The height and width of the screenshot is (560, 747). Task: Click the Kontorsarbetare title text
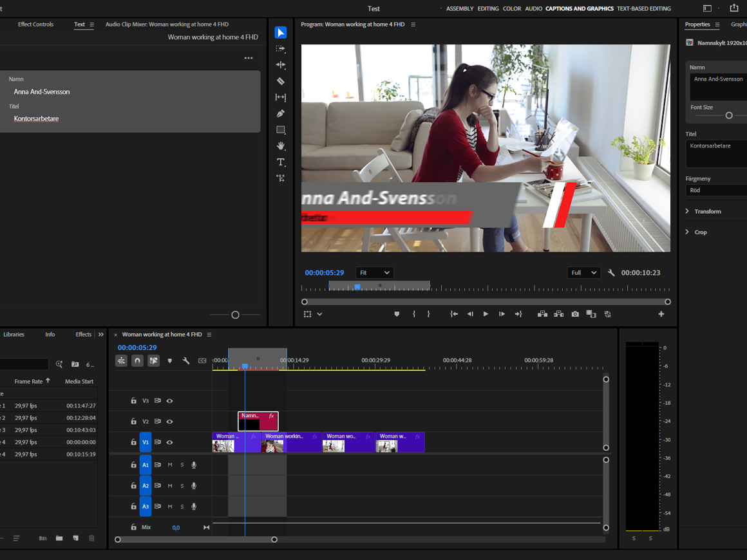(36, 118)
